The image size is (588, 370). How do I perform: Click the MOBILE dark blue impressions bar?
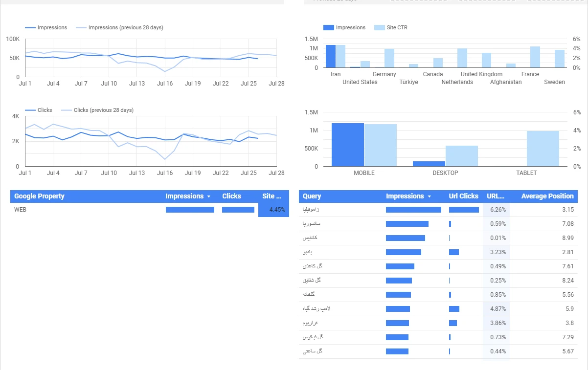tap(348, 145)
